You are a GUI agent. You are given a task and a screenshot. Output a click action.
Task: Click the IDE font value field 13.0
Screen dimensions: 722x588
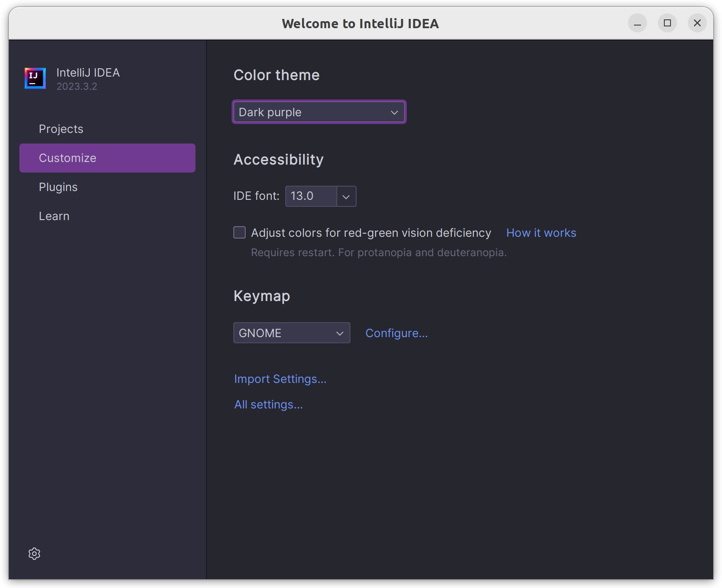point(311,196)
